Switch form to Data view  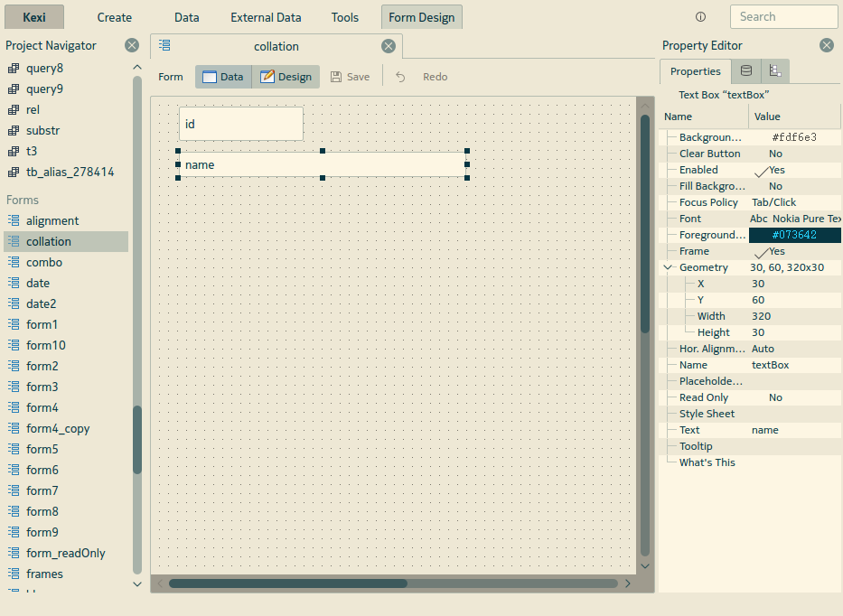point(222,77)
